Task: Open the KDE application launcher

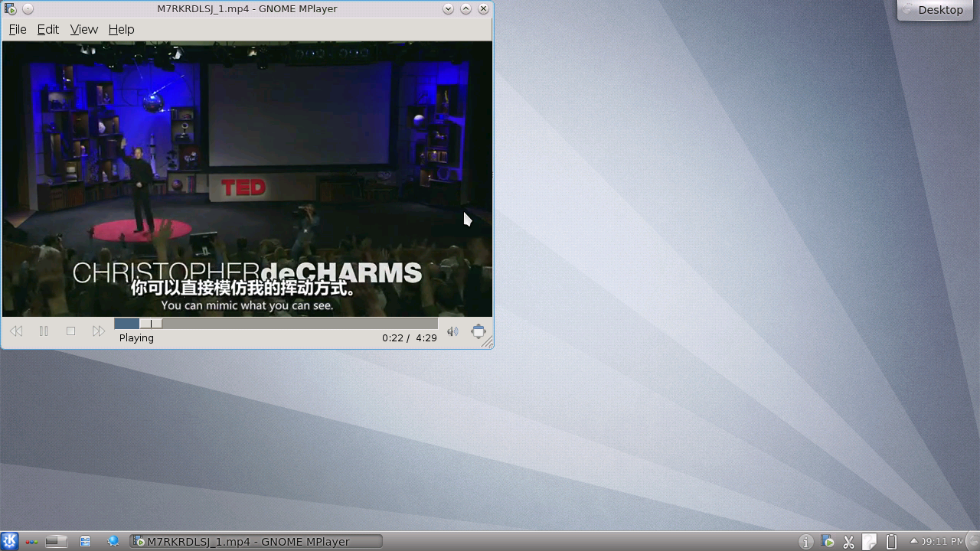Action: (9, 541)
